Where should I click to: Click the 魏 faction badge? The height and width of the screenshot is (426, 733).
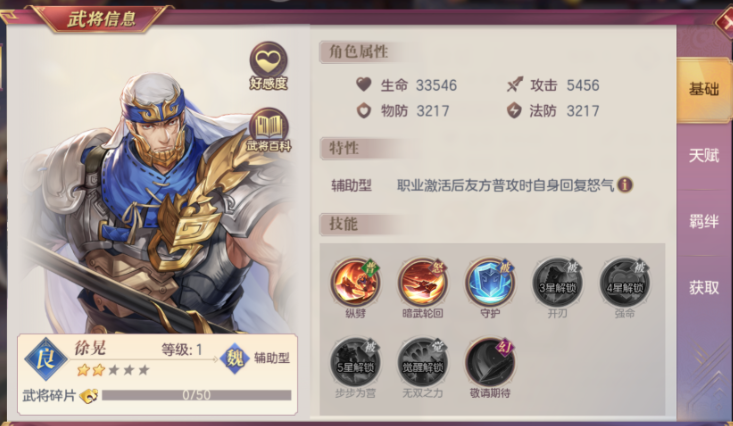pos(235,359)
